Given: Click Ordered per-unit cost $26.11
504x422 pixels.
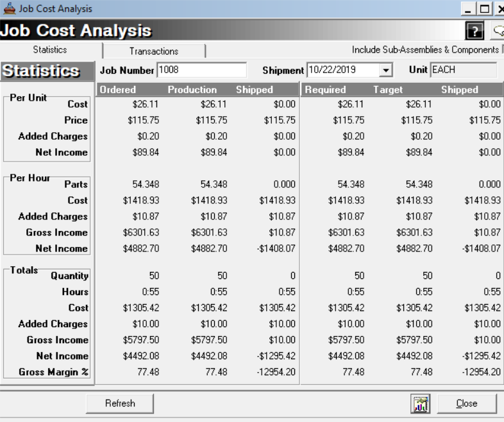Looking at the screenshot, I should (x=146, y=104).
